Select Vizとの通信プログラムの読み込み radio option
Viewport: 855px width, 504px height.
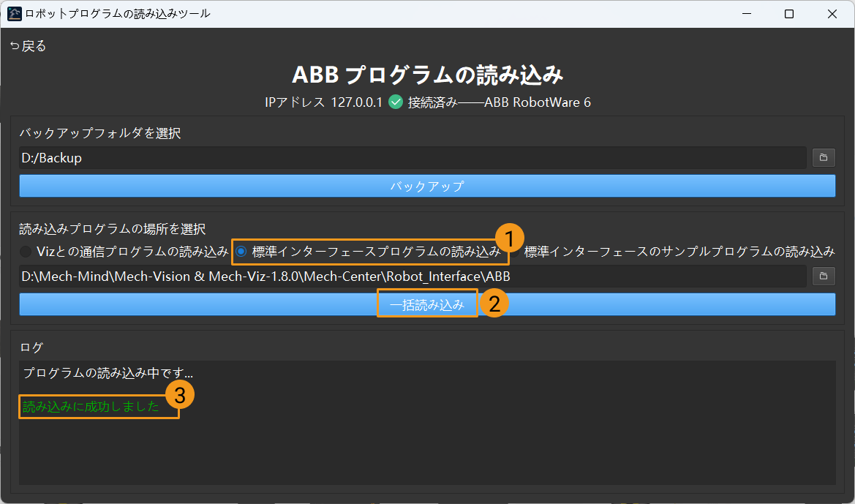click(x=124, y=252)
